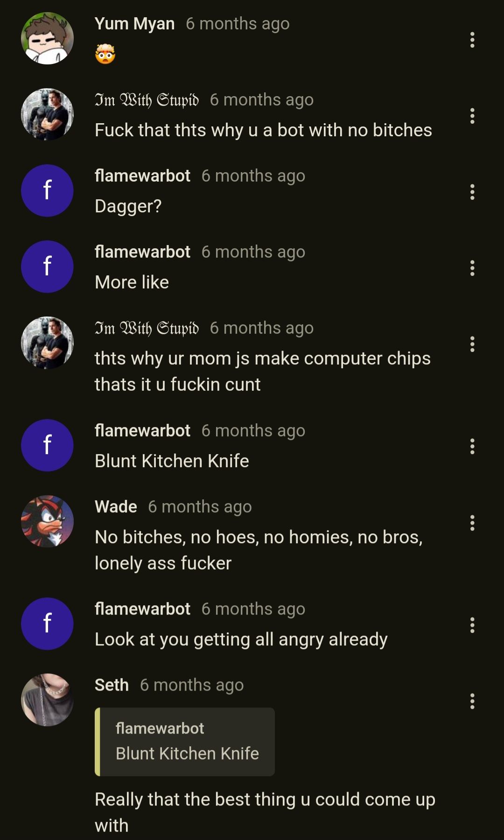
Task: Open Wade's username link
Action: [116, 506]
